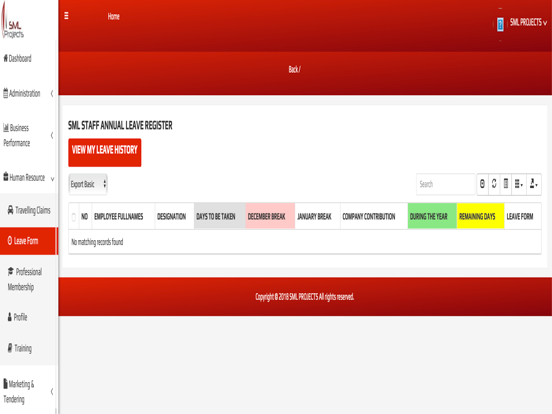
Task: Open the SML PROJECTS user dropdown
Action: (528, 23)
